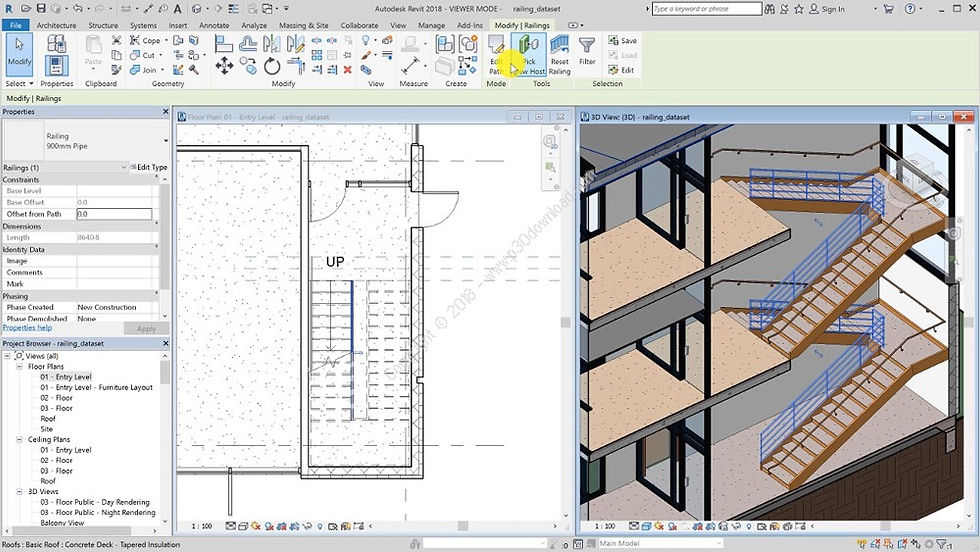Toggle Select Links in the status bar
Viewport: 980px width, 552px height.
click(x=862, y=544)
